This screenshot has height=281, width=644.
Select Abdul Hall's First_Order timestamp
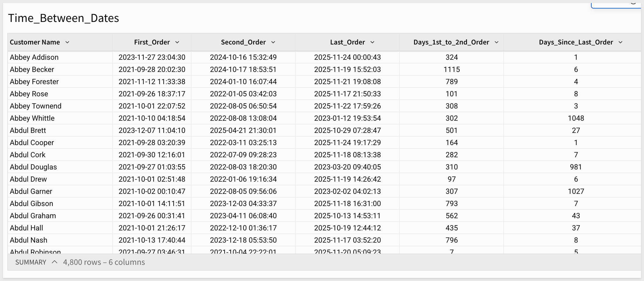pos(152,228)
